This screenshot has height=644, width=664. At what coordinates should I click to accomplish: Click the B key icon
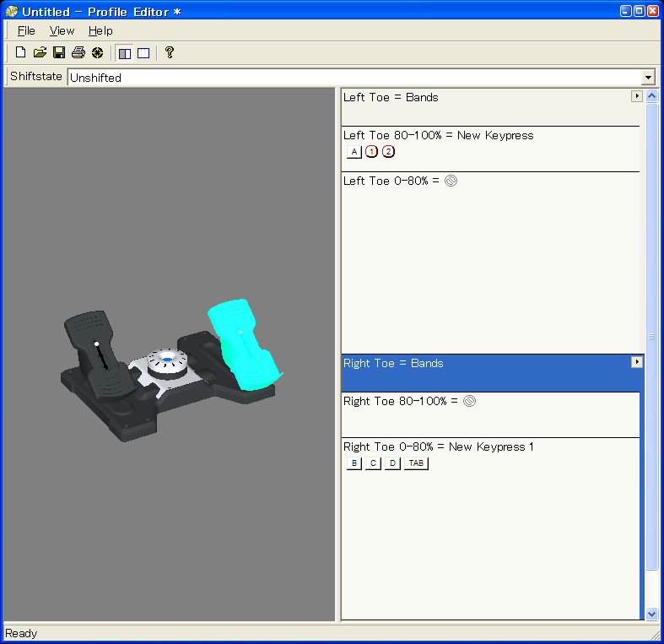[x=354, y=463]
